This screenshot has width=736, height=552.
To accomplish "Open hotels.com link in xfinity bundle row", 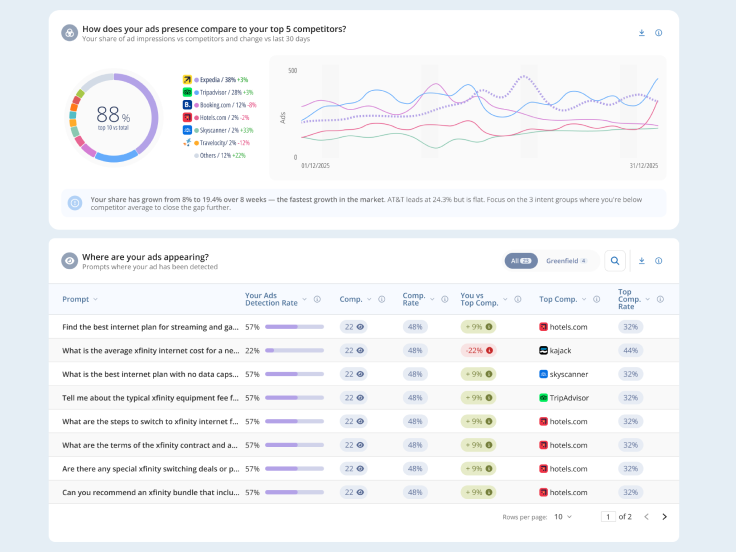I will (568, 492).
